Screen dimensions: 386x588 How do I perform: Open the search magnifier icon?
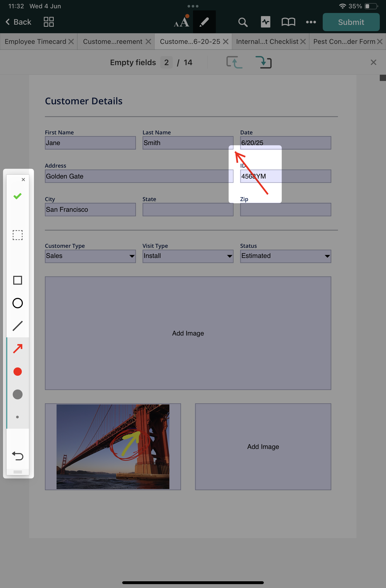click(243, 22)
